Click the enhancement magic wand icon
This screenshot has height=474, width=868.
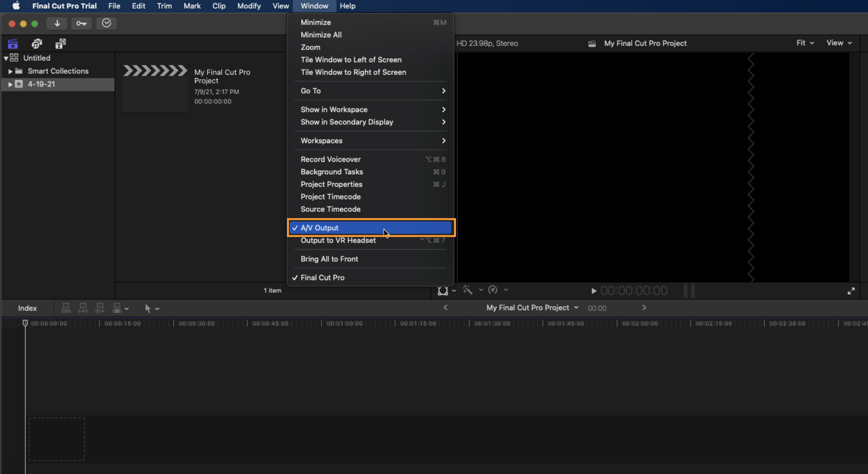click(x=467, y=290)
